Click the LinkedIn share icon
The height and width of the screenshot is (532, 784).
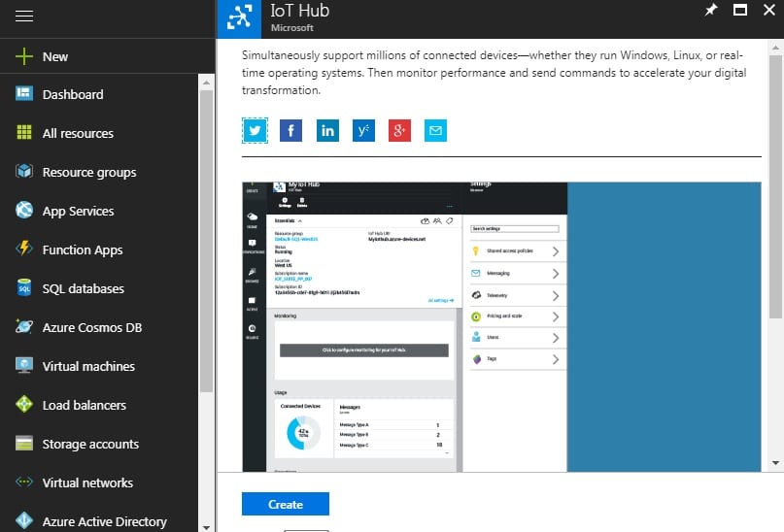(327, 130)
